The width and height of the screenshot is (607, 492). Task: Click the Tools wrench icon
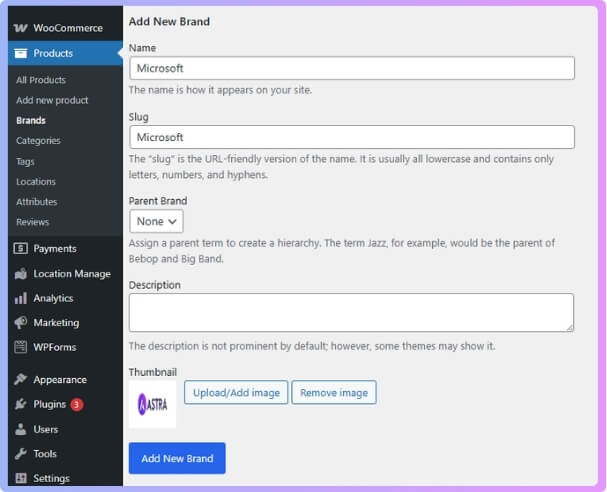(21, 454)
